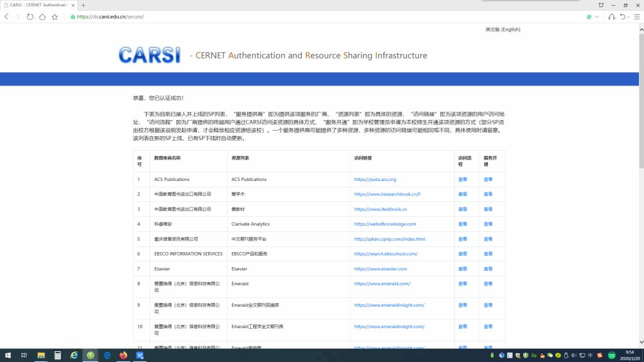Open the pubs.acs.org link
Image resolution: width=644 pixels, height=362 pixels.
point(375,180)
